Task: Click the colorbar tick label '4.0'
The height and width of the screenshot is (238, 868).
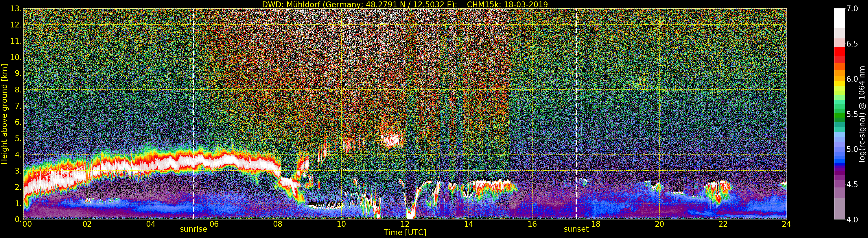Action: coord(852,220)
